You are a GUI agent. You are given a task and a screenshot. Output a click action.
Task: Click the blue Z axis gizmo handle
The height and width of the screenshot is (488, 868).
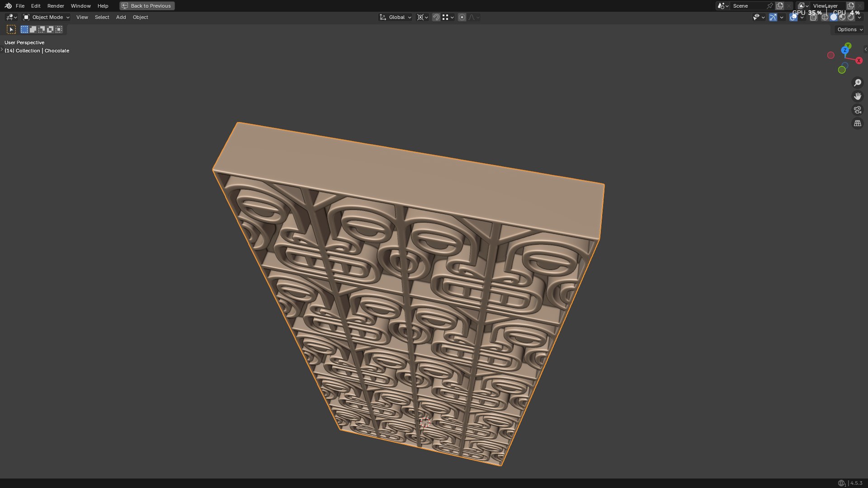coord(845,51)
